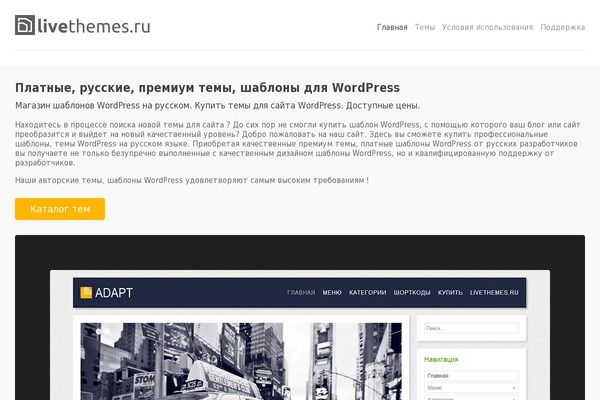Image resolution: width=600 pixels, height=400 pixels.
Task: Click КУПИТЬ in the ADAPT preview
Action: tap(450, 292)
